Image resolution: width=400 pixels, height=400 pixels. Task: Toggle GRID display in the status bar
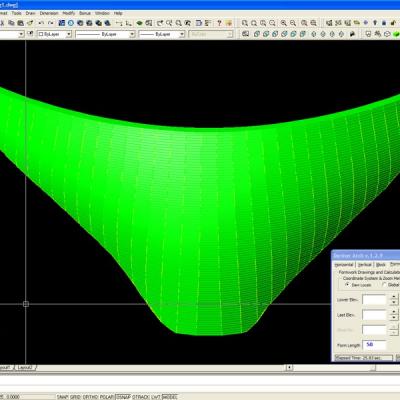tap(75, 397)
